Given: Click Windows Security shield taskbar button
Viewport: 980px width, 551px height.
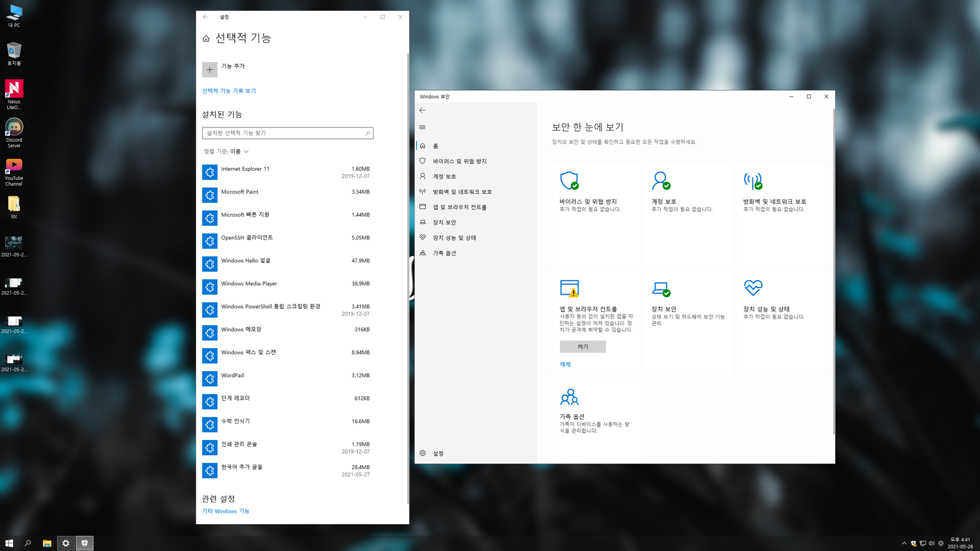Looking at the screenshot, I should point(84,543).
